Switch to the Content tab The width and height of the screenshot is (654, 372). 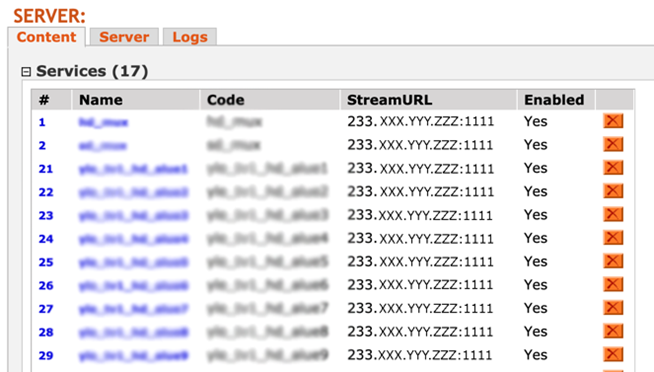pyautogui.click(x=46, y=37)
